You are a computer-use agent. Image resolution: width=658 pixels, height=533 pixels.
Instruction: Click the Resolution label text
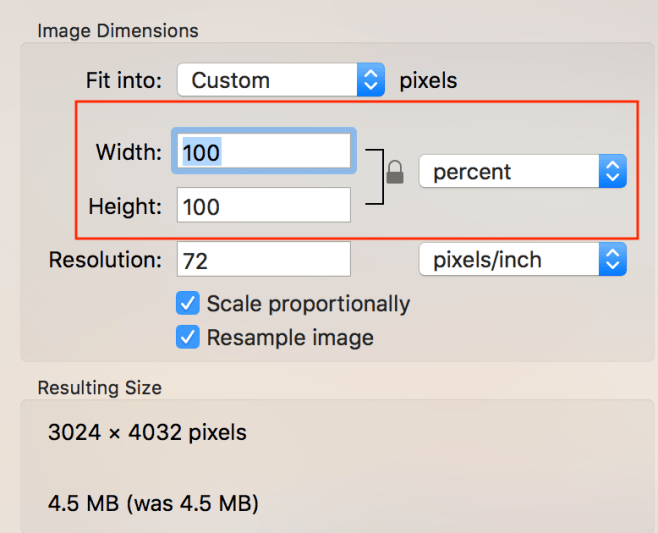pos(105,260)
